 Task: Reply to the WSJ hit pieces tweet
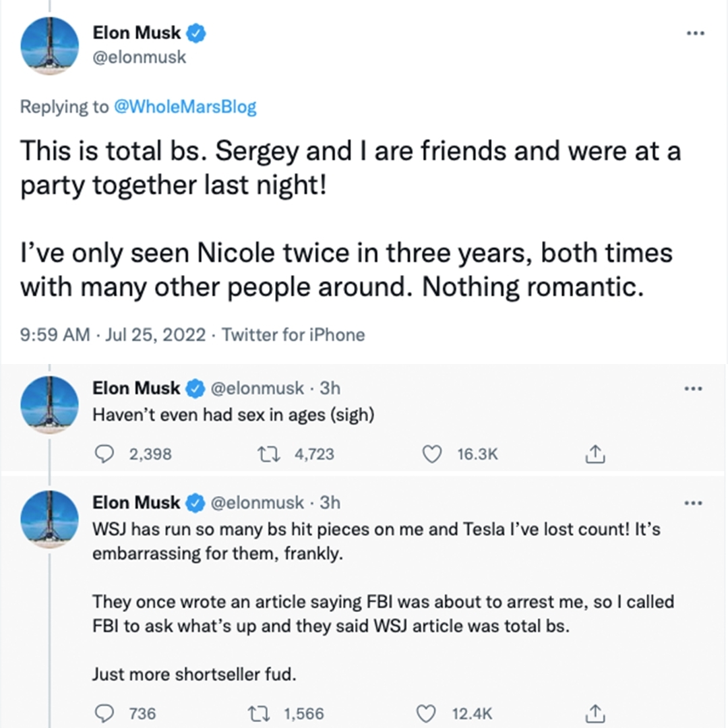pyautogui.click(x=103, y=713)
